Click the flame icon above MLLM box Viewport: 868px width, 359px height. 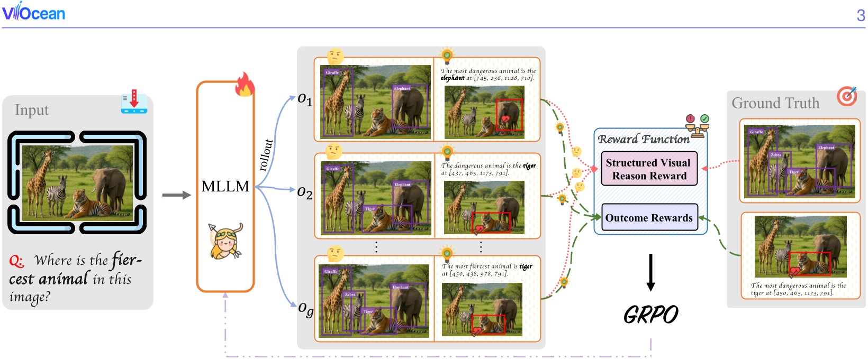(x=245, y=85)
